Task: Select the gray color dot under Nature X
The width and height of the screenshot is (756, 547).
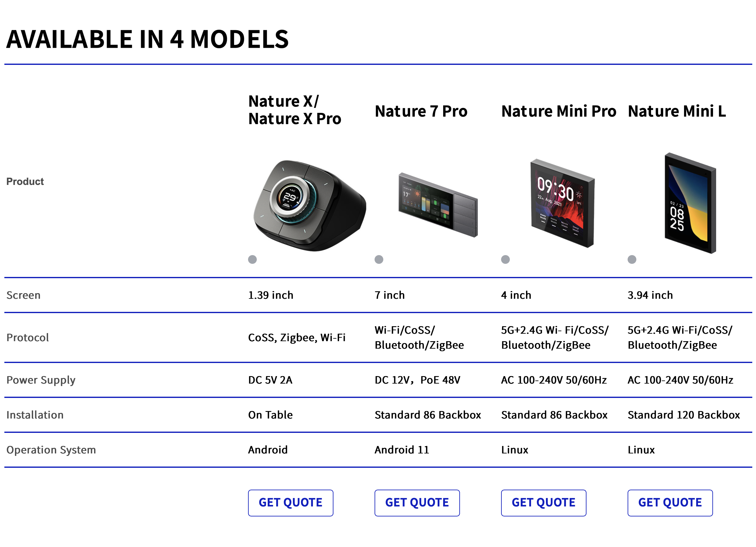Action: [x=252, y=259]
